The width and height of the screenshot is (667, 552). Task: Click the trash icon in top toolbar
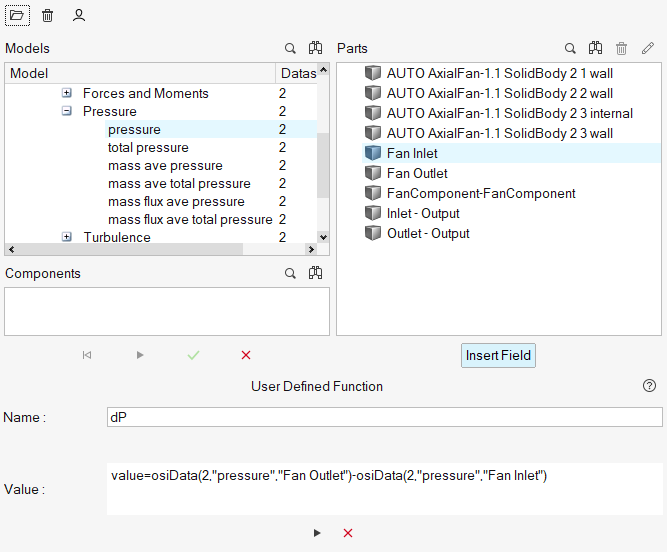[48, 15]
